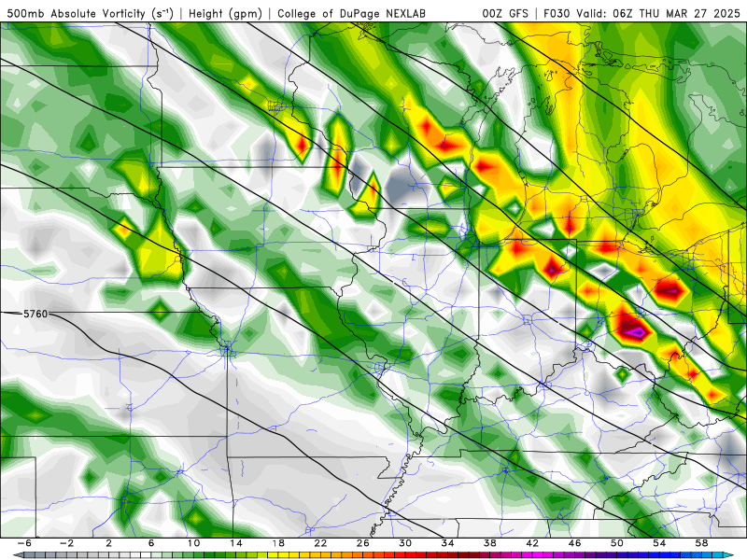
Task: Click the 6 color scale tick label
Action: (x=151, y=543)
